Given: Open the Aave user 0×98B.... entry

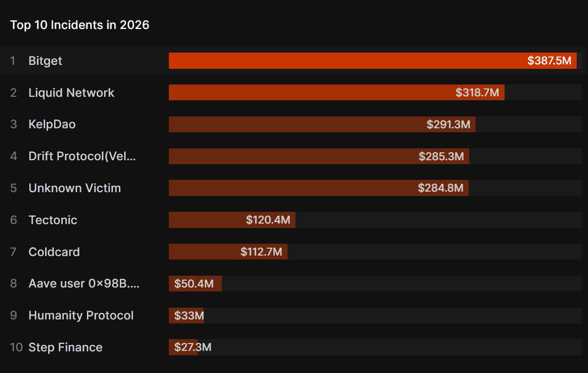Looking at the screenshot, I should pos(84,283).
